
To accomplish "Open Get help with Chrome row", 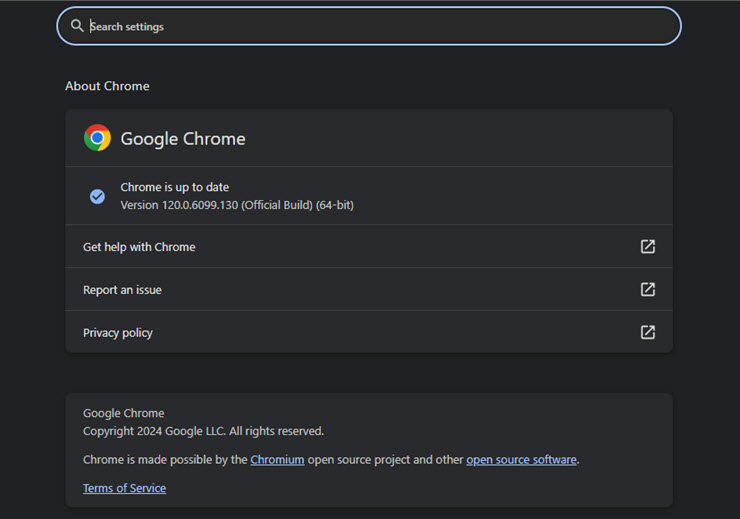I will point(369,246).
